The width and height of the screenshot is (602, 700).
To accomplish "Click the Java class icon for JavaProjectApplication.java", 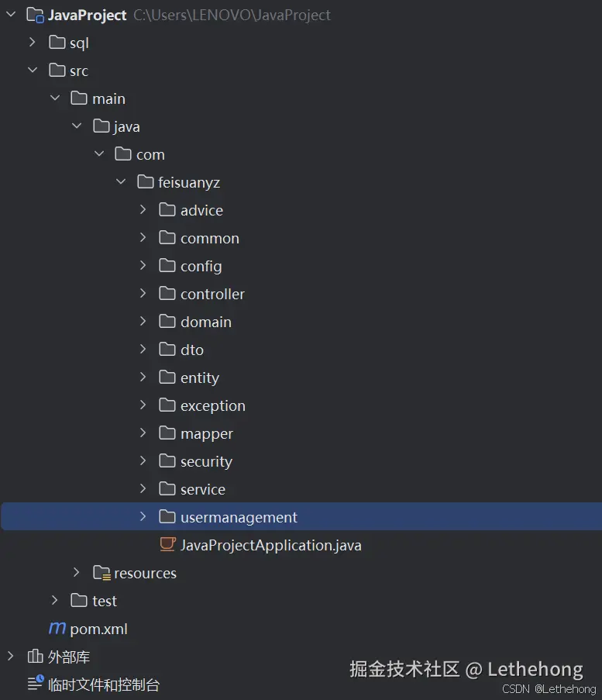I will pos(167,545).
